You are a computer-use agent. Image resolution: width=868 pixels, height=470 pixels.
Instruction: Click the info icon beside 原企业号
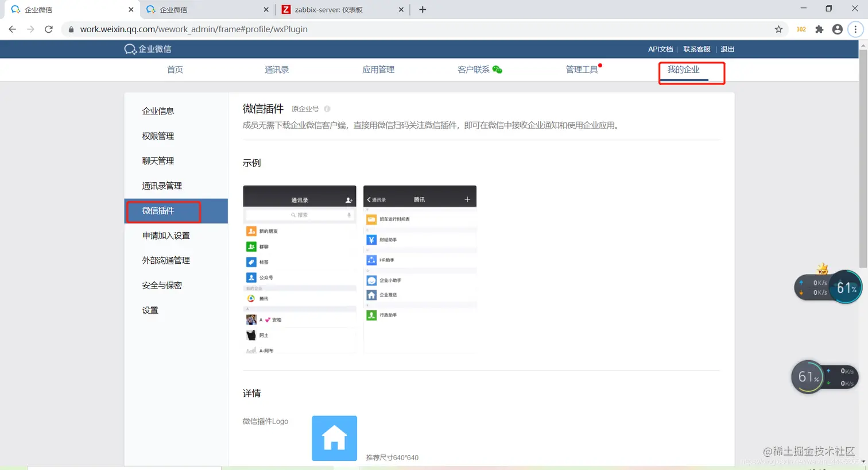coord(326,108)
